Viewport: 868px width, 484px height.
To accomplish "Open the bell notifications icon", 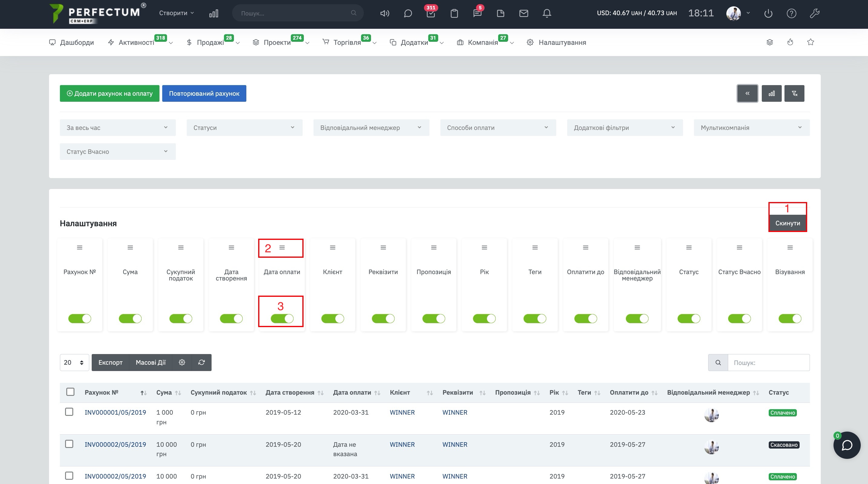I will click(547, 14).
